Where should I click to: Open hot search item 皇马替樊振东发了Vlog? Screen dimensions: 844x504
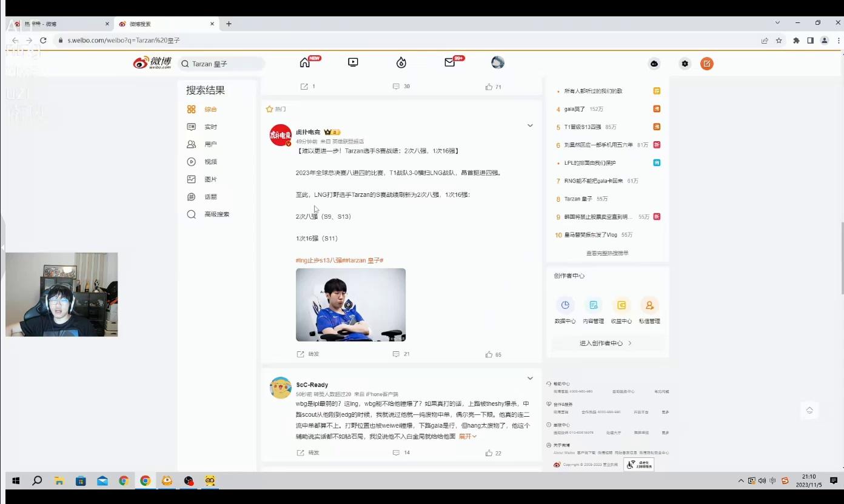pos(591,234)
